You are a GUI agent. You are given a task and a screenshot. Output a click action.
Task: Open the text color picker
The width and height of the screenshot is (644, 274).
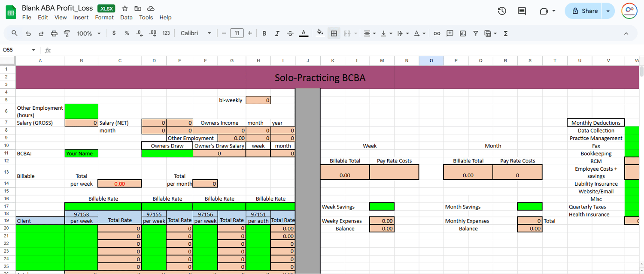pos(304,33)
